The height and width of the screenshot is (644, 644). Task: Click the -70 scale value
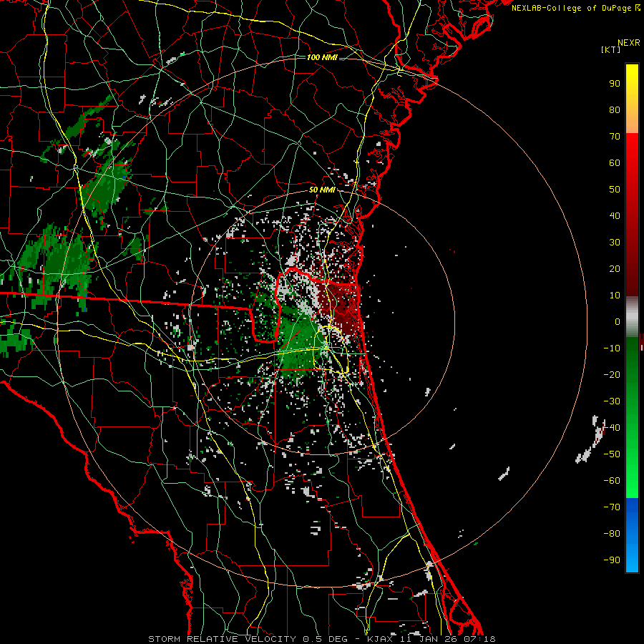pos(612,507)
